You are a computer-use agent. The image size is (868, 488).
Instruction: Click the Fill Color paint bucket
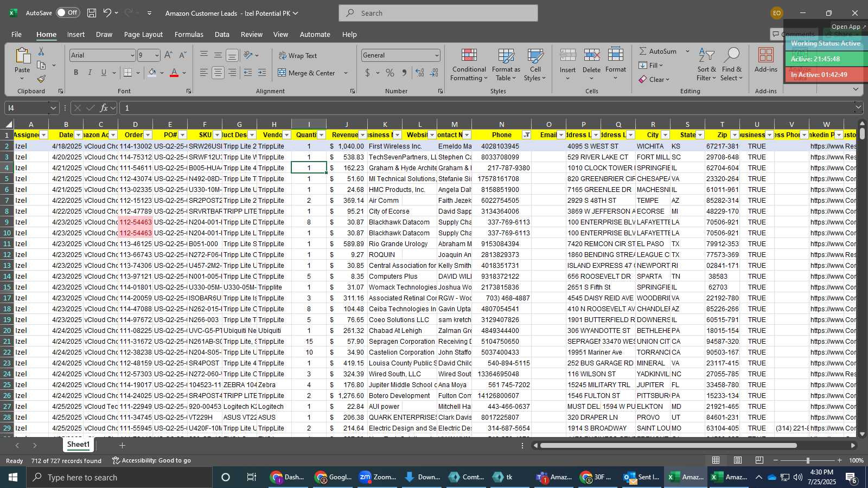click(152, 73)
